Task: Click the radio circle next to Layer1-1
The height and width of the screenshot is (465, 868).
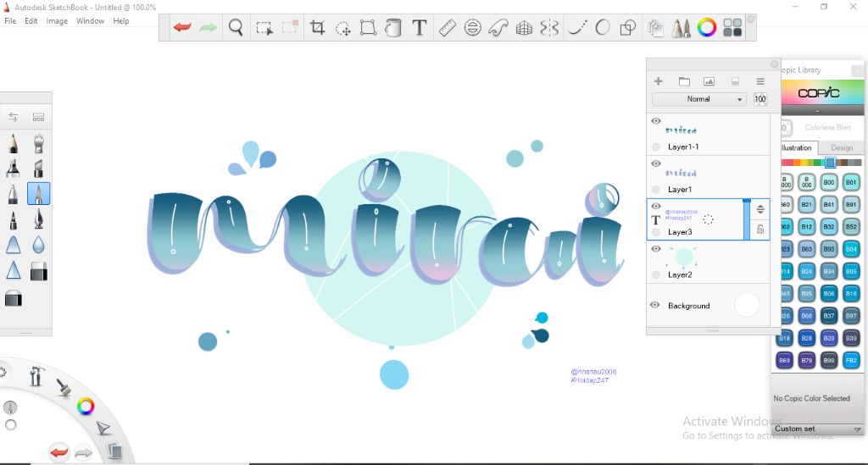Action: click(656, 147)
